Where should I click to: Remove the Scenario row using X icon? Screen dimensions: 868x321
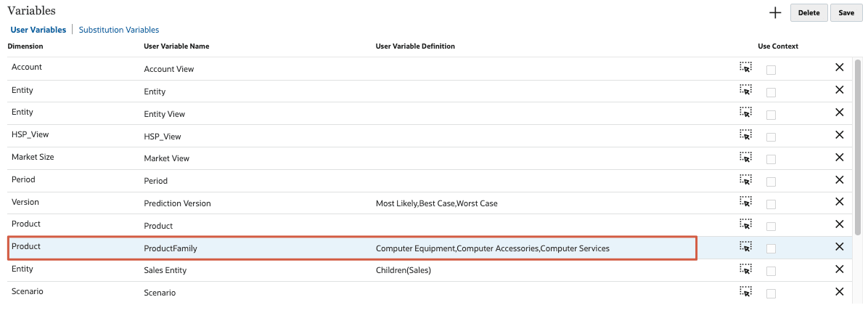(x=839, y=292)
